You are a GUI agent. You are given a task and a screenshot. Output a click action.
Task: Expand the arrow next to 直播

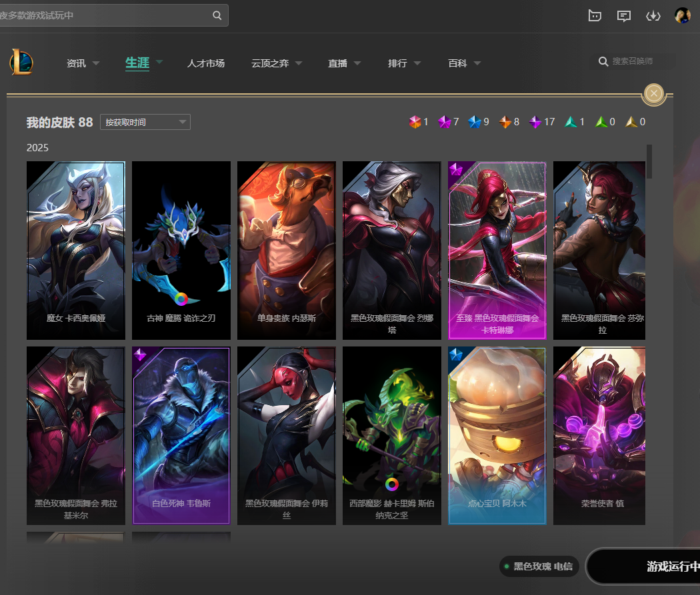(x=357, y=63)
